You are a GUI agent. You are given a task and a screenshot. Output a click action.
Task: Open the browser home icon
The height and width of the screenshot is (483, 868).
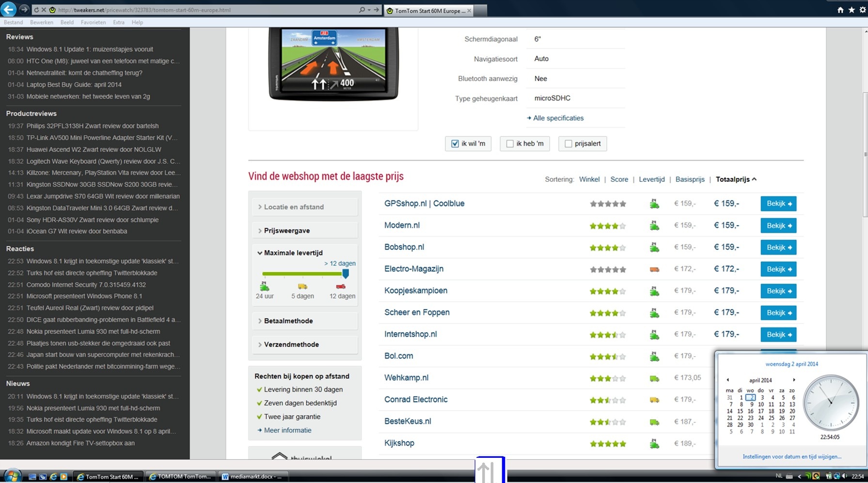coord(840,10)
